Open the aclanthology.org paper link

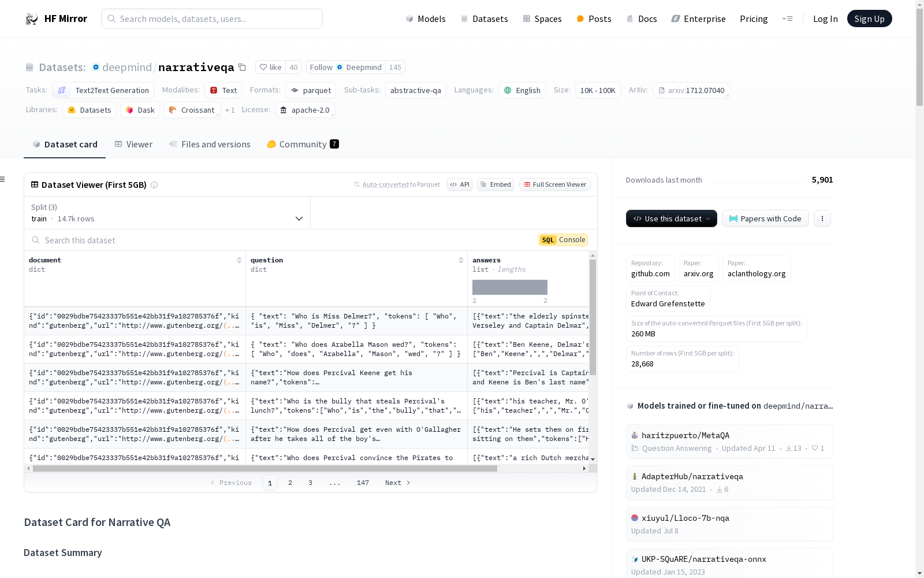point(757,269)
